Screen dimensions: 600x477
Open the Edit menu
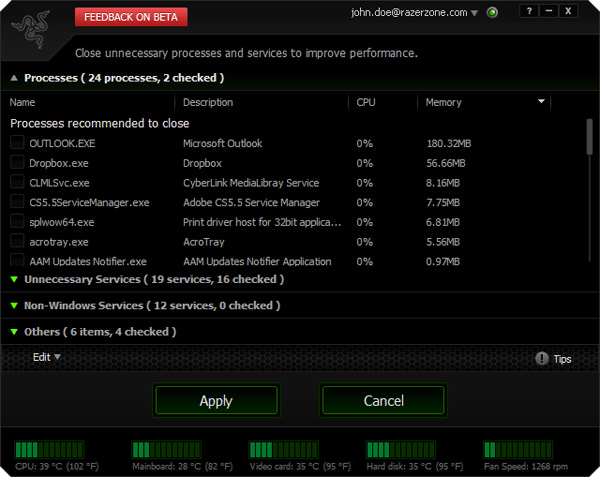coord(46,357)
